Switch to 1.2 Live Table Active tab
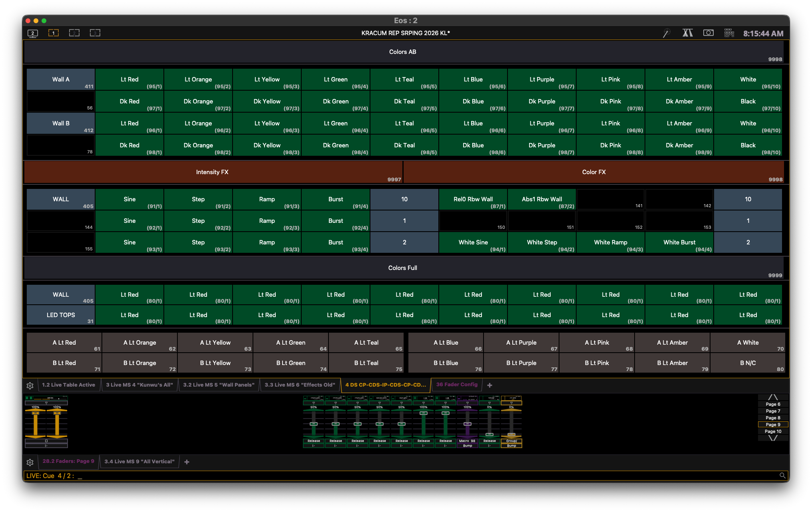 click(68, 385)
